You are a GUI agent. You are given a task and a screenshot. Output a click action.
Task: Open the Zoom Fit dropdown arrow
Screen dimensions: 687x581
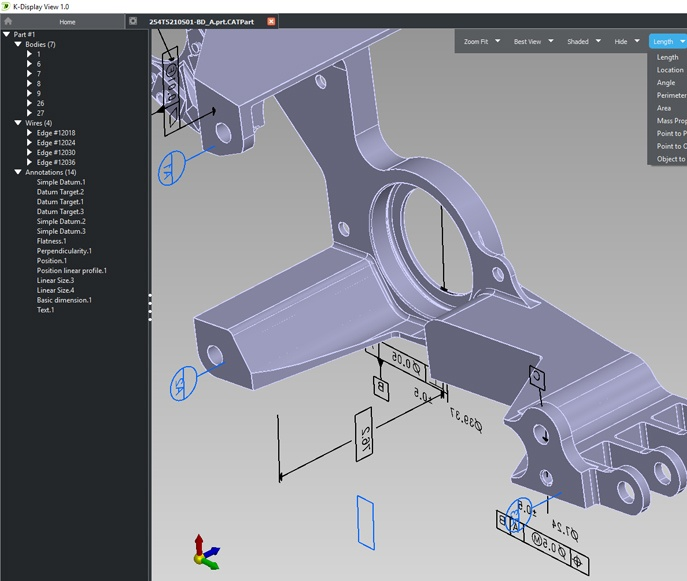[498, 41]
